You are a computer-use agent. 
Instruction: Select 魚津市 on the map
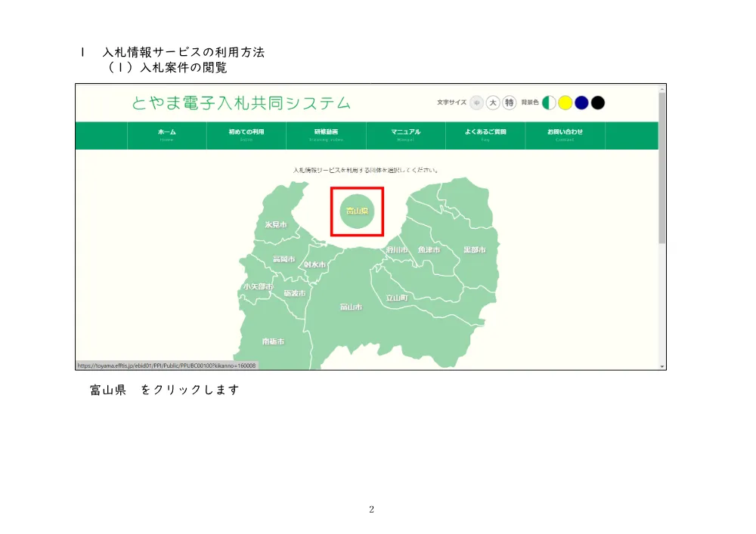pyautogui.click(x=429, y=249)
